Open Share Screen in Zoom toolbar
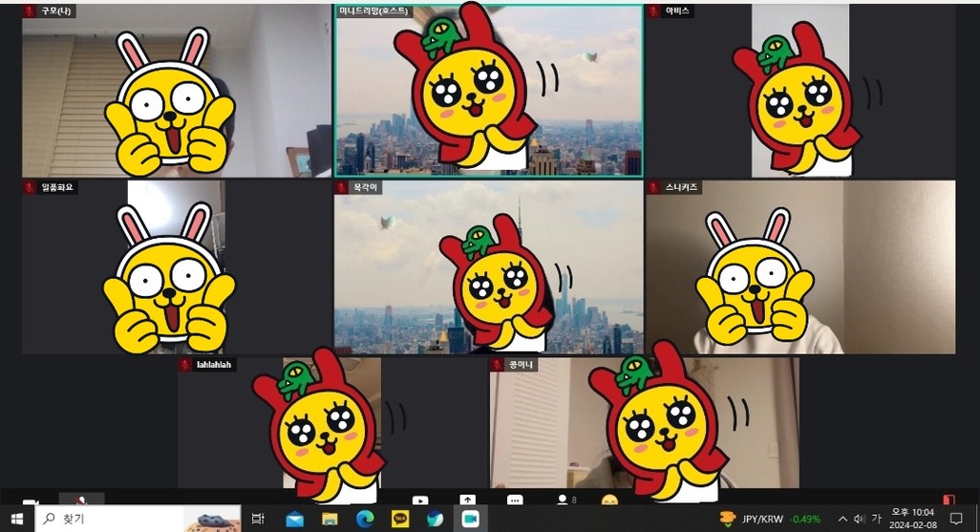 point(467,500)
